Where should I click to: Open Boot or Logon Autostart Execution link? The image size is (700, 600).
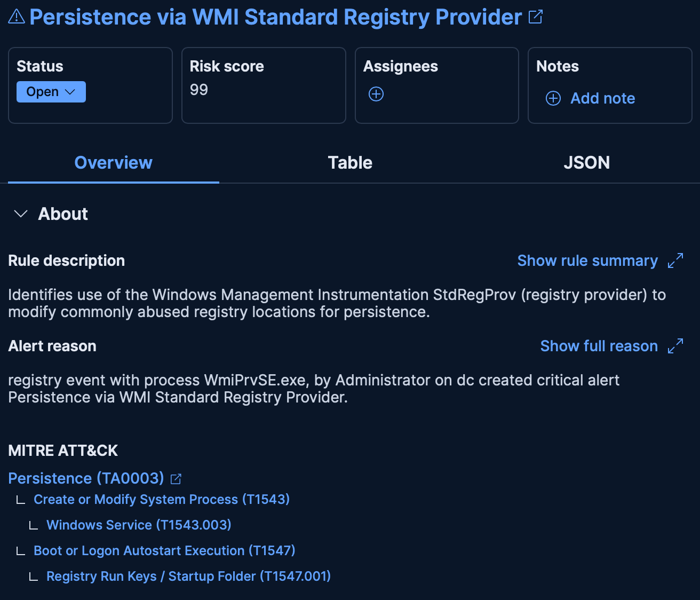164,551
